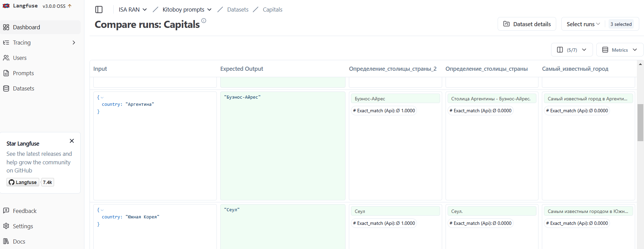
Task: Click the Dataset details button
Action: click(x=527, y=24)
